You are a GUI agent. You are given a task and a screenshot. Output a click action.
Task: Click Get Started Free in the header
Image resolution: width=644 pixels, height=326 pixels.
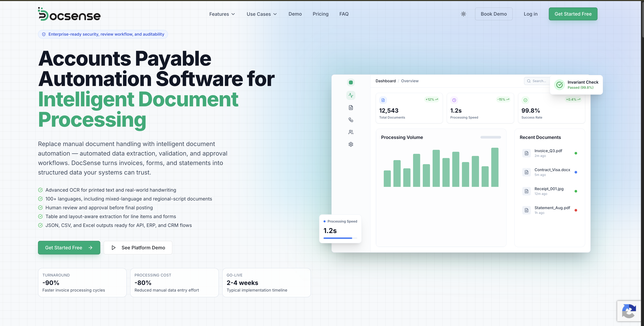coord(573,14)
